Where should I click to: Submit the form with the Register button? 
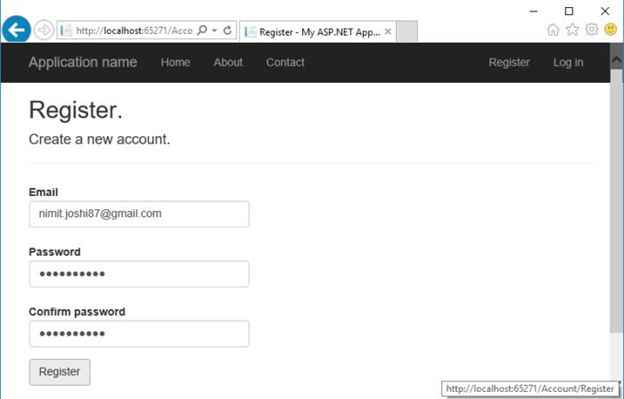click(60, 372)
